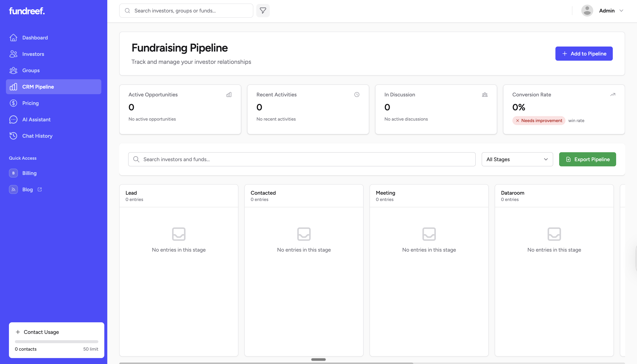The width and height of the screenshot is (637, 364).
Task: Expand Contact Usage with plus icon
Action: 18,332
